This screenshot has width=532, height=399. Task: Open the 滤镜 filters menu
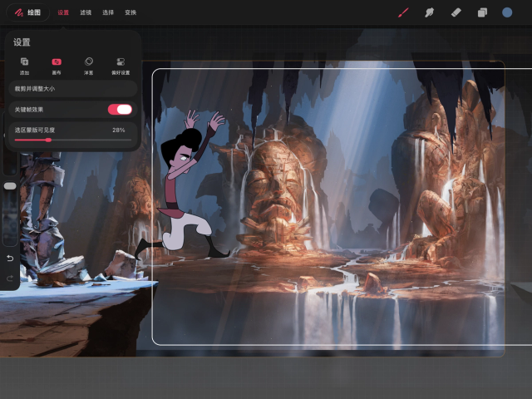click(86, 12)
